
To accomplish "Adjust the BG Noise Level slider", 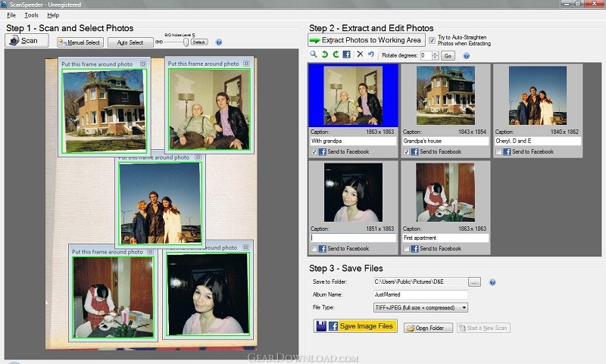I will pos(186,42).
